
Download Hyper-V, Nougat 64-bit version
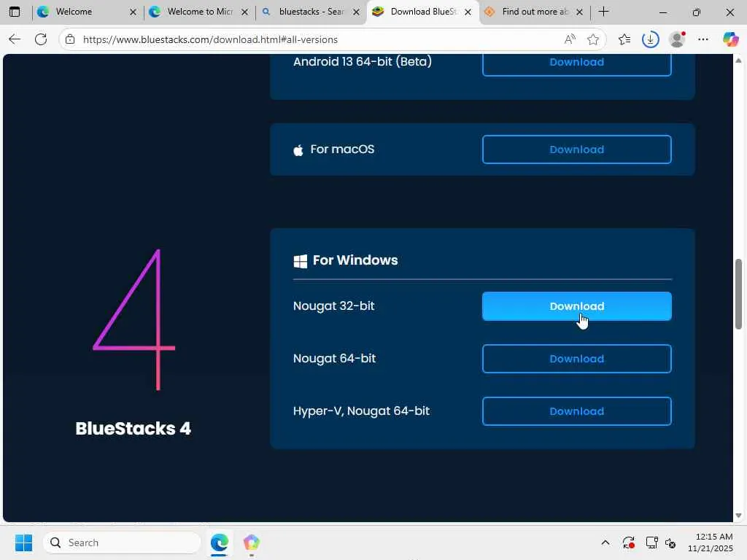[577, 411]
